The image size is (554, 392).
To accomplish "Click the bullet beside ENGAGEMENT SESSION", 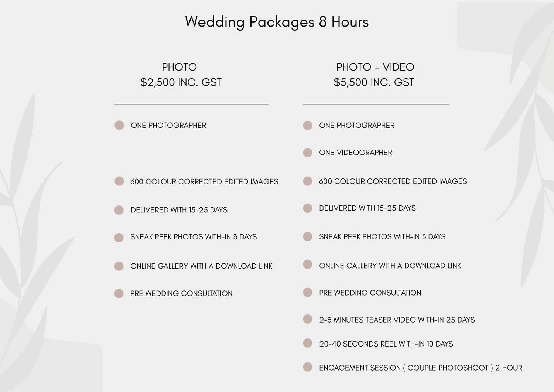I will coord(308,367).
